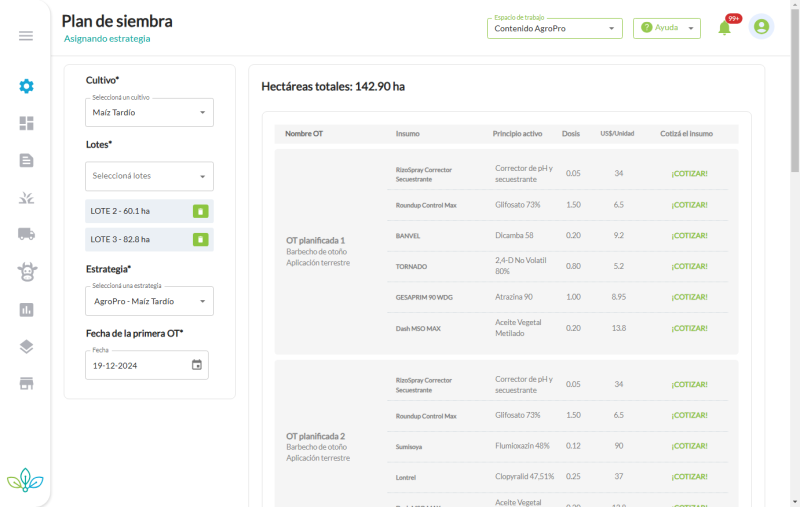
Task: Click the Fecha input with 19-12-2024
Action: click(x=147, y=365)
